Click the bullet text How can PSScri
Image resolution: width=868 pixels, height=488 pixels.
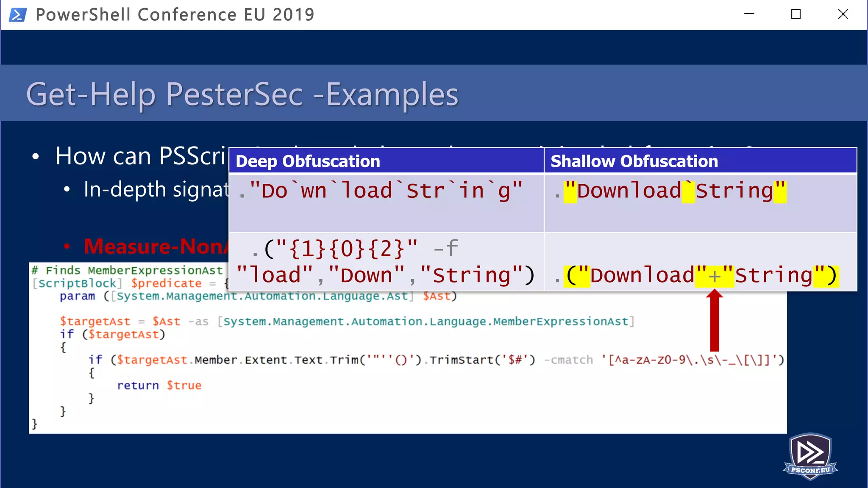(x=142, y=156)
